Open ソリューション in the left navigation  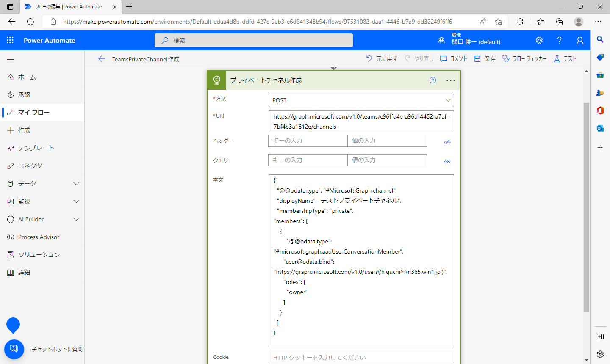tap(42, 255)
